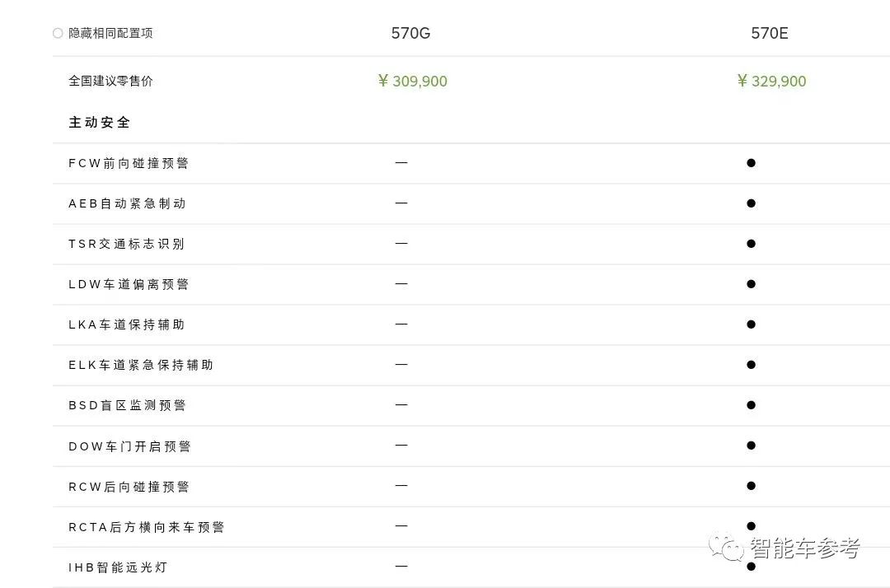Select the 570E column header
The image size is (890, 588).
point(770,34)
